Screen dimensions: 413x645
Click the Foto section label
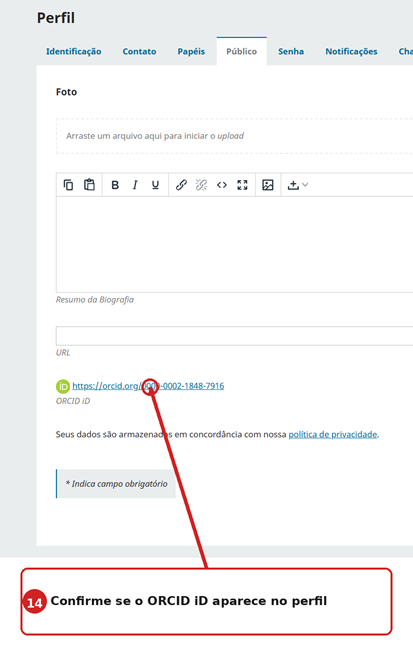pyautogui.click(x=66, y=92)
